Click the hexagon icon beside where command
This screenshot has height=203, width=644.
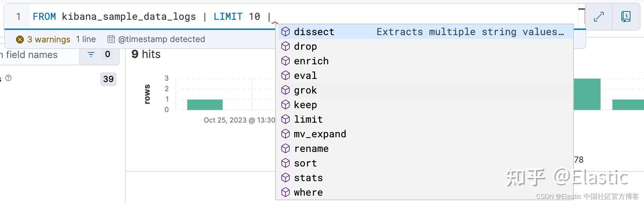(x=286, y=192)
